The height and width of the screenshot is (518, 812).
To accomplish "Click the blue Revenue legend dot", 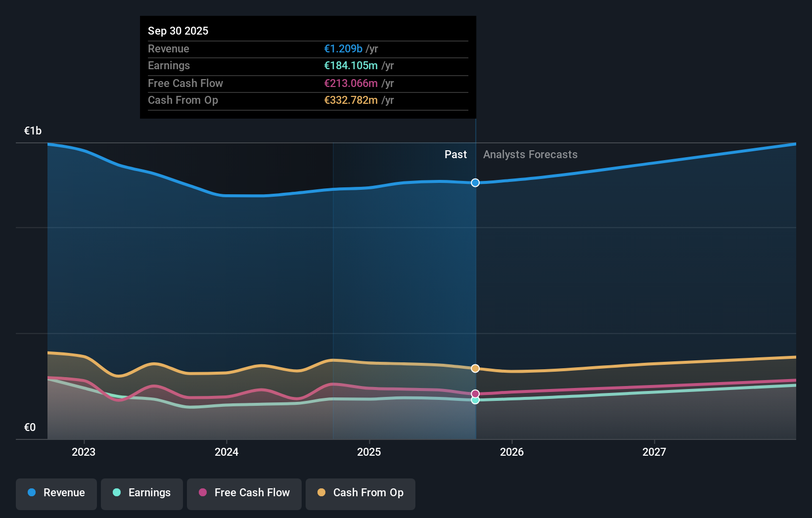I will [33, 493].
